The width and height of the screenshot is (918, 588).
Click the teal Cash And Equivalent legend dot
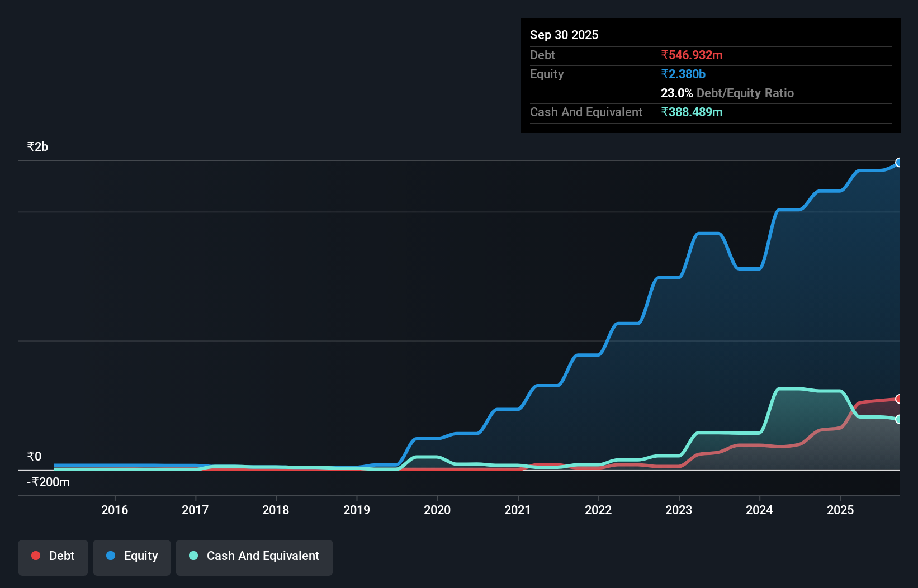click(193, 556)
